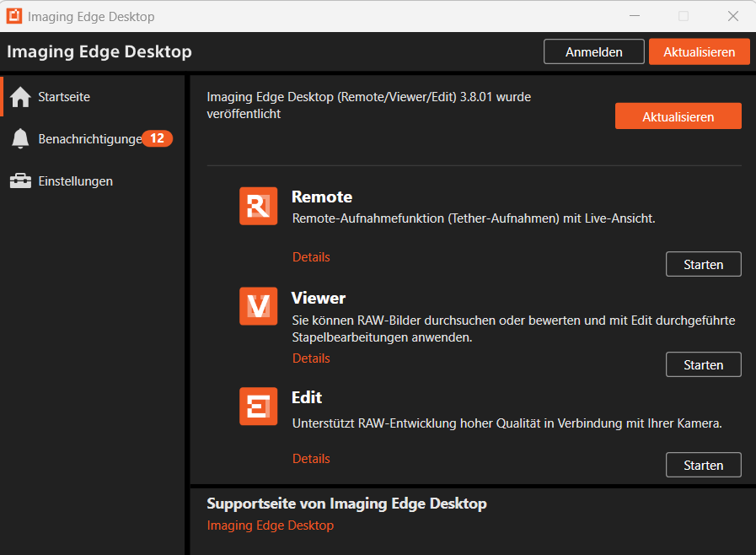Minimize the Imaging Edge Desktop window

pyautogui.click(x=635, y=16)
